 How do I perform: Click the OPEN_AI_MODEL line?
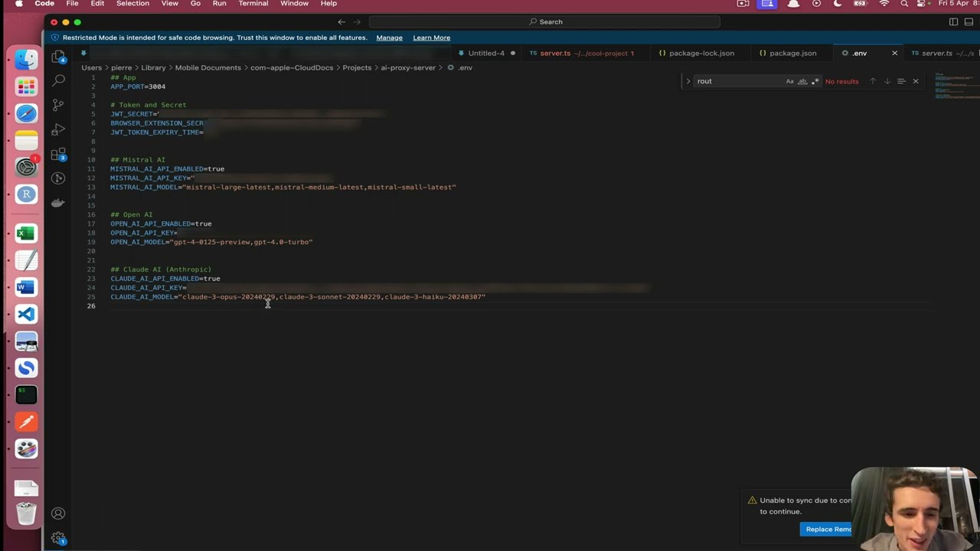(x=211, y=242)
